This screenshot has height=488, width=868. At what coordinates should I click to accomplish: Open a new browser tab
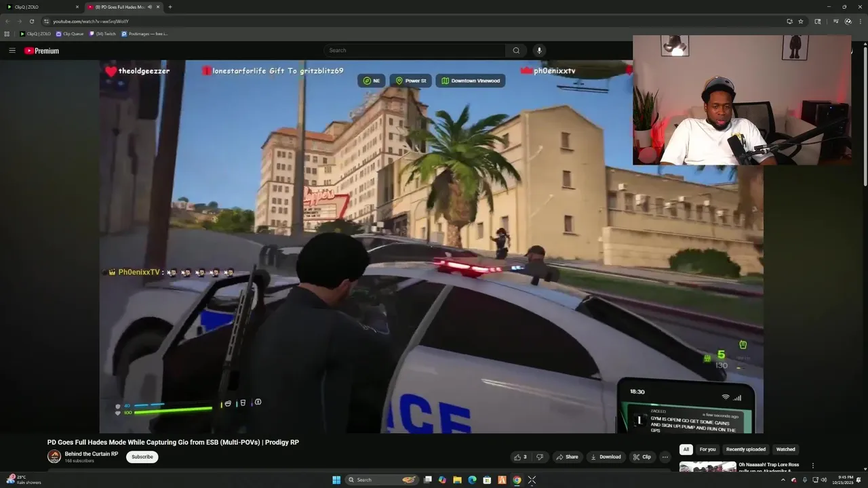(170, 7)
